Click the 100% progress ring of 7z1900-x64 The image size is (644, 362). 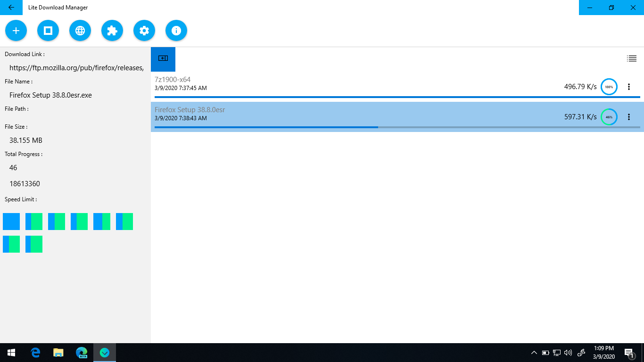pos(609,87)
